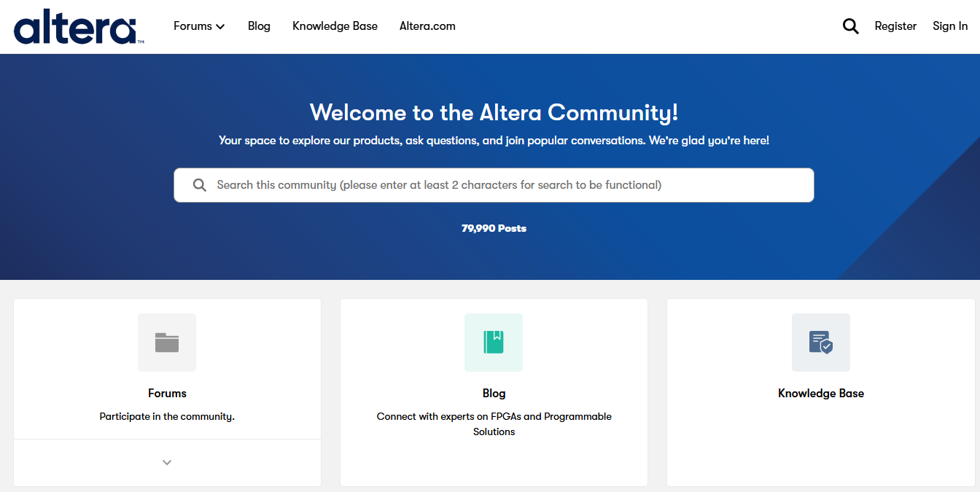The width and height of the screenshot is (980, 492).
Task: Click the Sign In link
Action: pyautogui.click(x=950, y=26)
